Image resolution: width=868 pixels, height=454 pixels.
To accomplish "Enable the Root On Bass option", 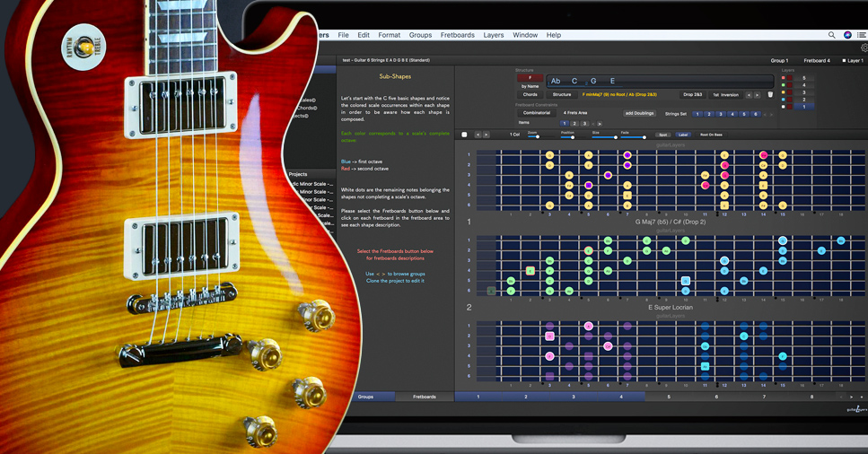I will [x=711, y=135].
